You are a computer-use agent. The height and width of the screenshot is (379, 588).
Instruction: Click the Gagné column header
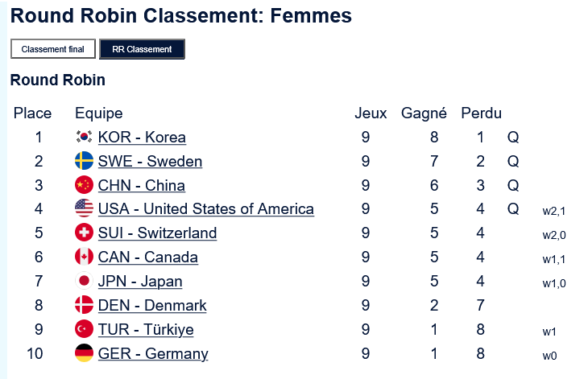[x=424, y=113]
